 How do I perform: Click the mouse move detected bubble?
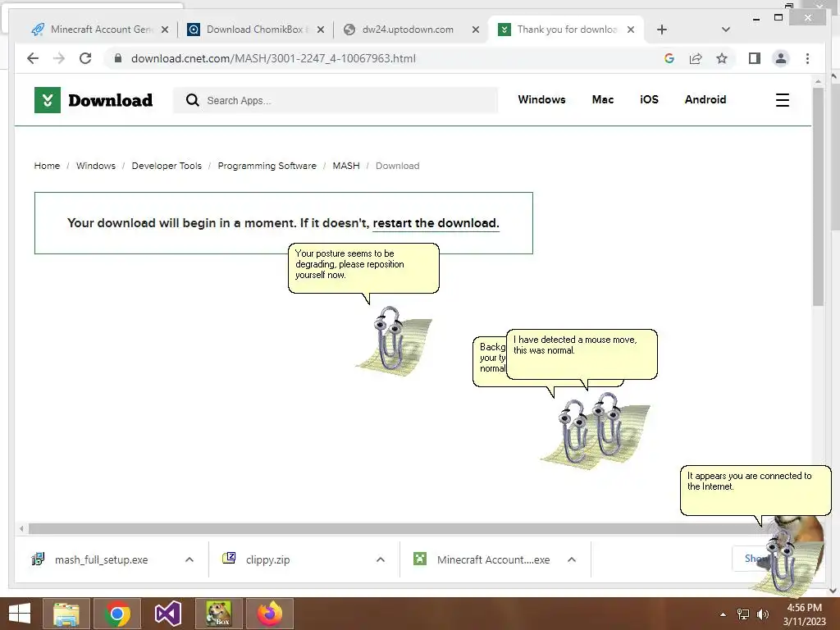[x=582, y=354]
